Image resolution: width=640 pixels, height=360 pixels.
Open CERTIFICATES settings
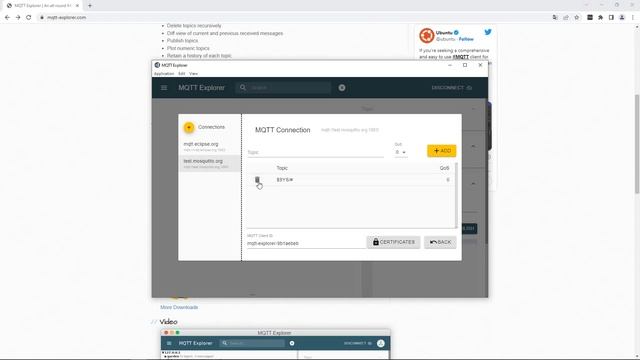[x=393, y=242]
